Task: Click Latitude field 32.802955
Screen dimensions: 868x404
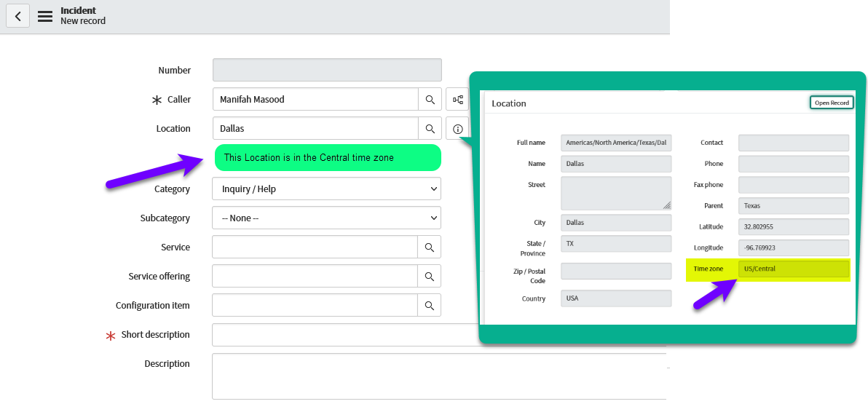Action: coord(794,226)
